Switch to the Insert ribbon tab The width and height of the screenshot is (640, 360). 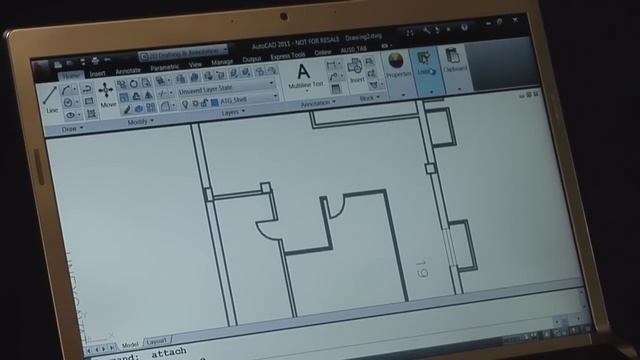[98, 73]
